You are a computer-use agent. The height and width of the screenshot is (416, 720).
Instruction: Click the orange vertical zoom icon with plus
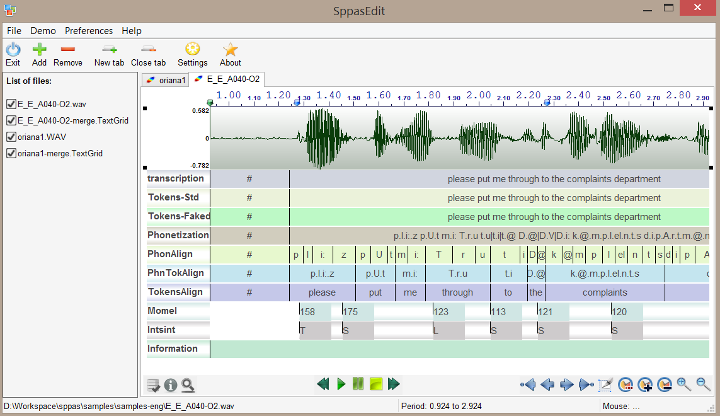645,385
